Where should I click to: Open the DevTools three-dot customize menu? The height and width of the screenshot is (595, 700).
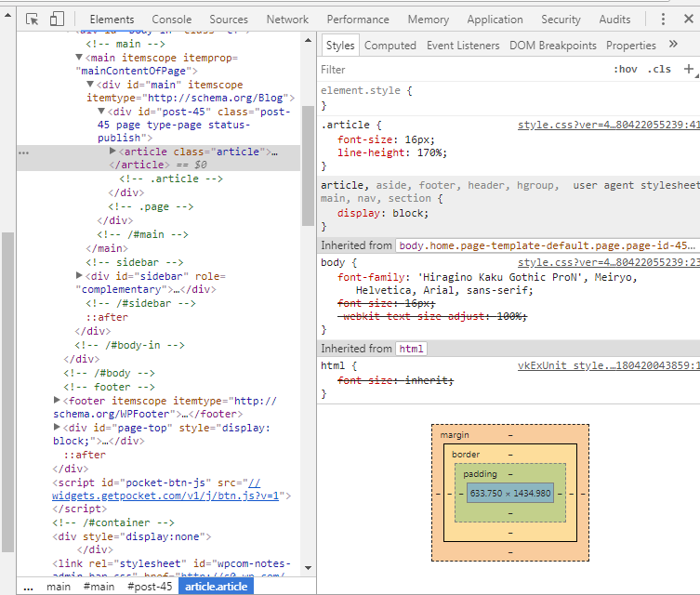[x=663, y=19]
